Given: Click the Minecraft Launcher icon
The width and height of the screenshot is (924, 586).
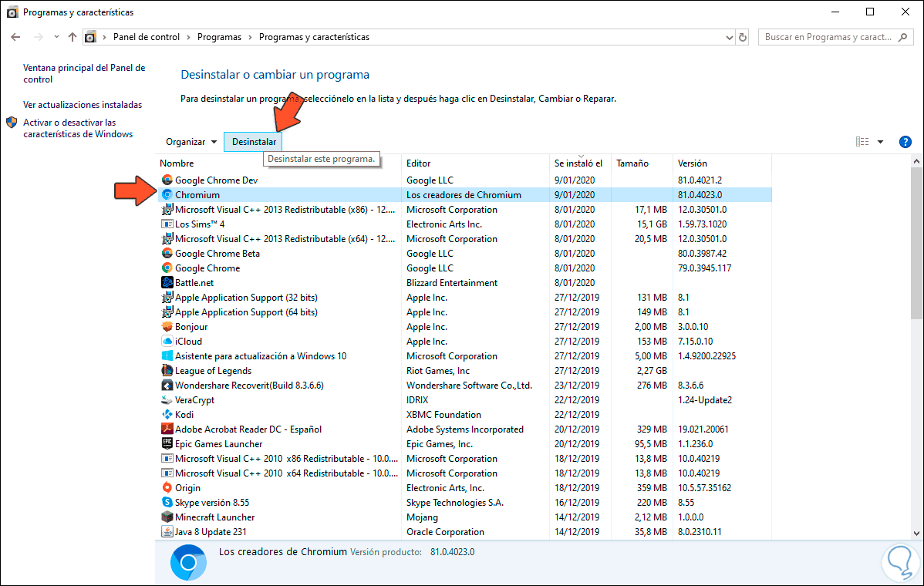Looking at the screenshot, I should pos(167,517).
